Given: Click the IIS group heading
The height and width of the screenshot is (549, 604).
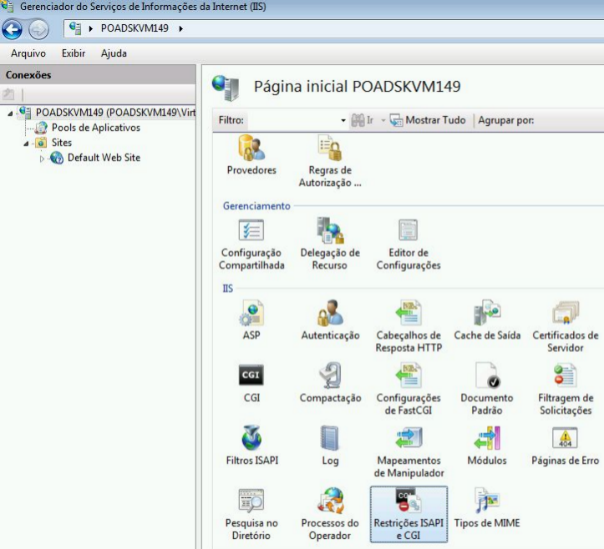Looking at the screenshot, I should 228,289.
